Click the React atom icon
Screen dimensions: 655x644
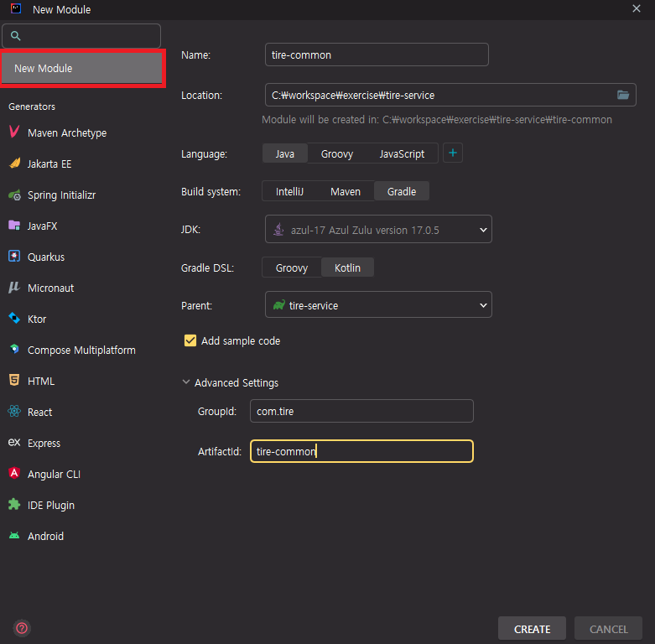(14, 412)
